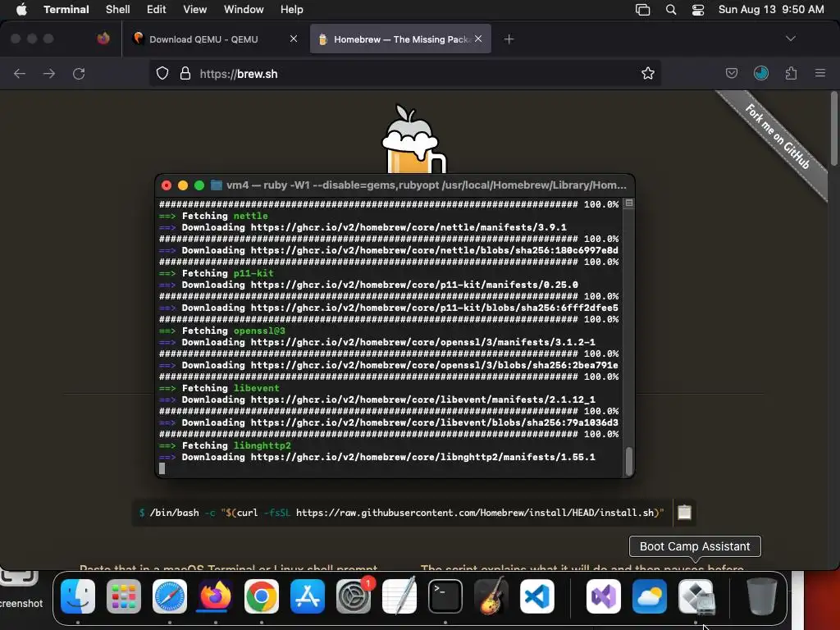This screenshot has height=630, width=840.
Task: Open the View menu
Action: pyautogui.click(x=195, y=9)
